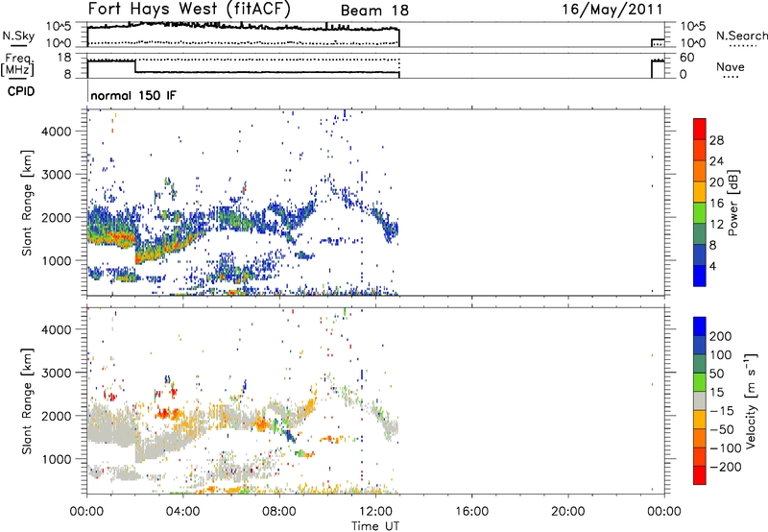This screenshot has height=532, width=768.
Task: Click the '16' Power scale label
Action: (716, 204)
